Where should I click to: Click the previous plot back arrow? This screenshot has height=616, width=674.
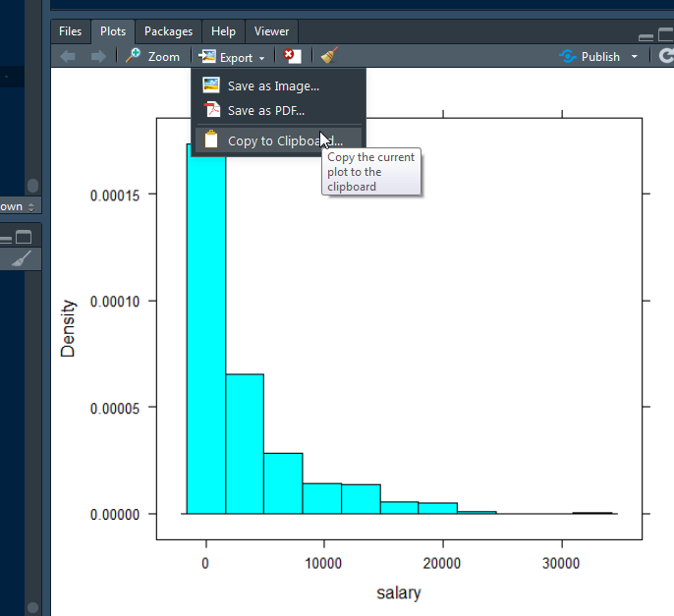68,57
